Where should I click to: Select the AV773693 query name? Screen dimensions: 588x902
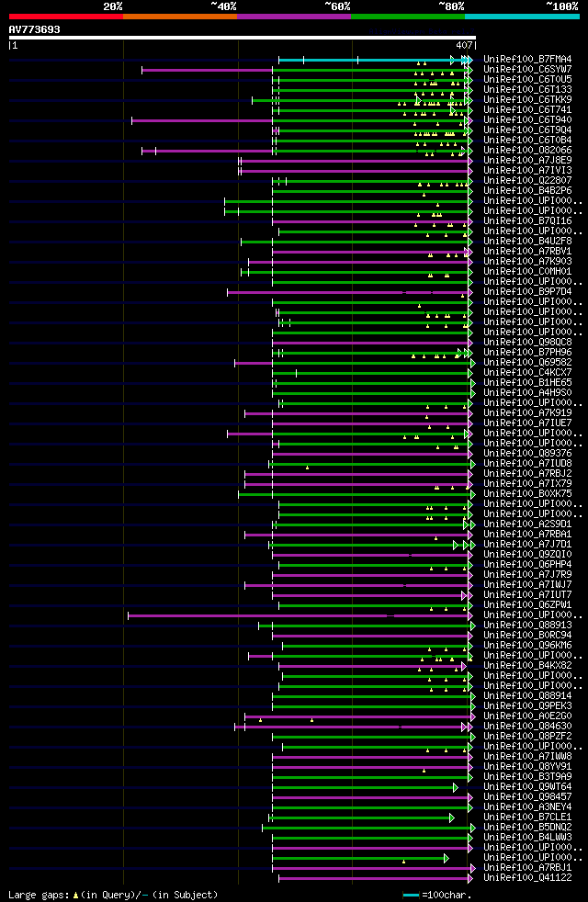(x=35, y=29)
